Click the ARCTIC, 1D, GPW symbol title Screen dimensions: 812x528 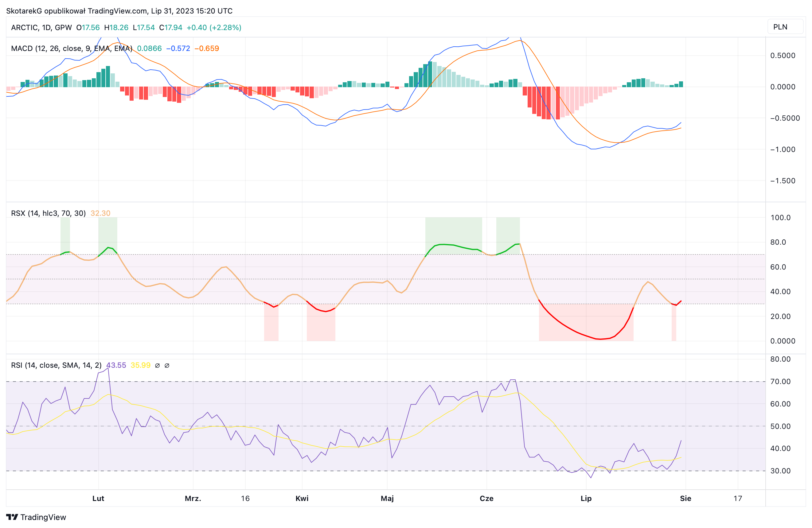(41, 28)
